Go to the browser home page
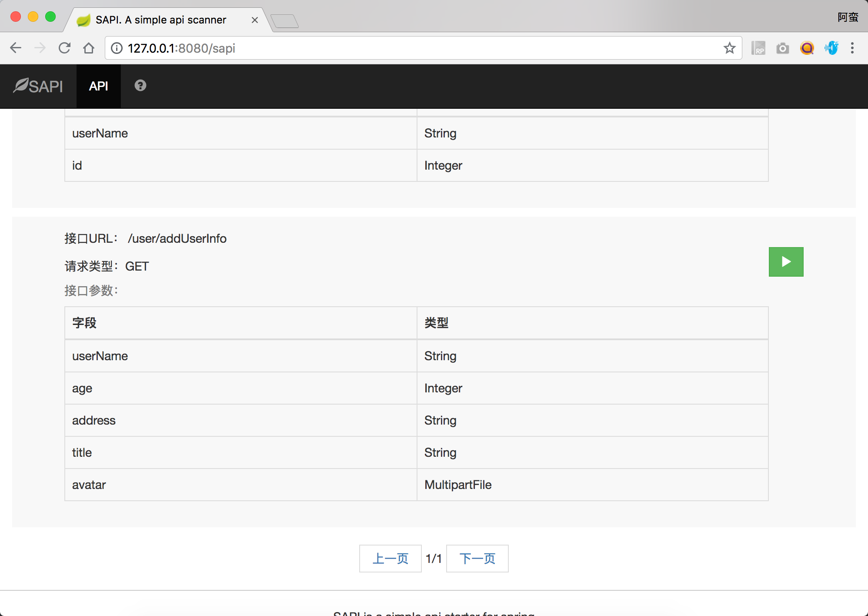Viewport: 868px width, 616px height. click(x=89, y=48)
